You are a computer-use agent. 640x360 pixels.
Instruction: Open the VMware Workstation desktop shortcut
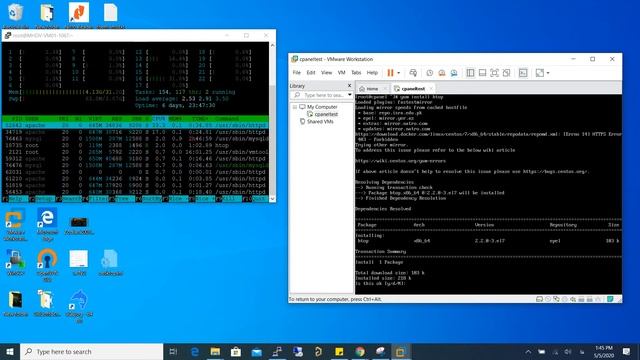click(16, 224)
